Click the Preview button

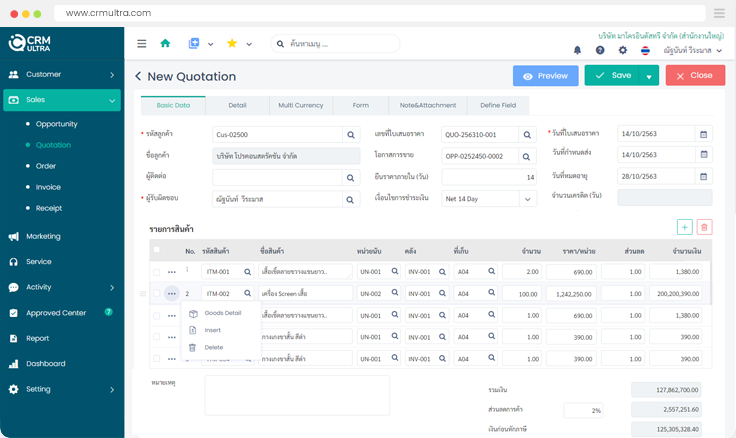pyautogui.click(x=545, y=76)
